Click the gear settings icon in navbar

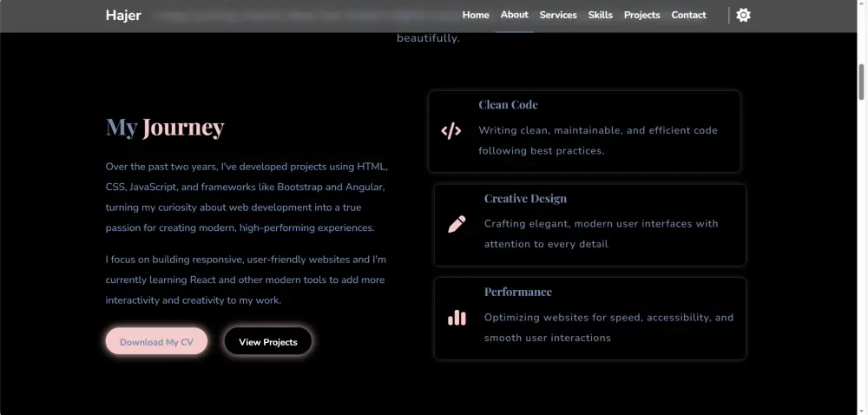pos(744,15)
